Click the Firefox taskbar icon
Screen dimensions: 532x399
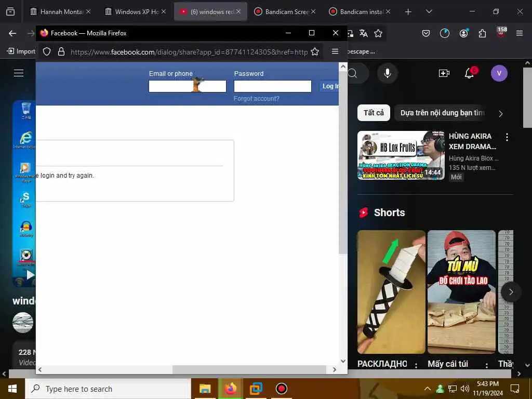click(x=230, y=389)
